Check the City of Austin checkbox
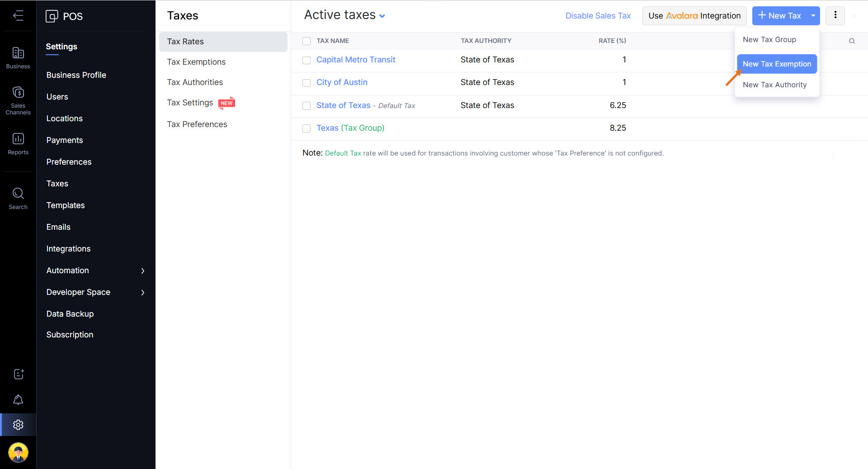Image resolution: width=868 pixels, height=469 pixels. pos(307,83)
